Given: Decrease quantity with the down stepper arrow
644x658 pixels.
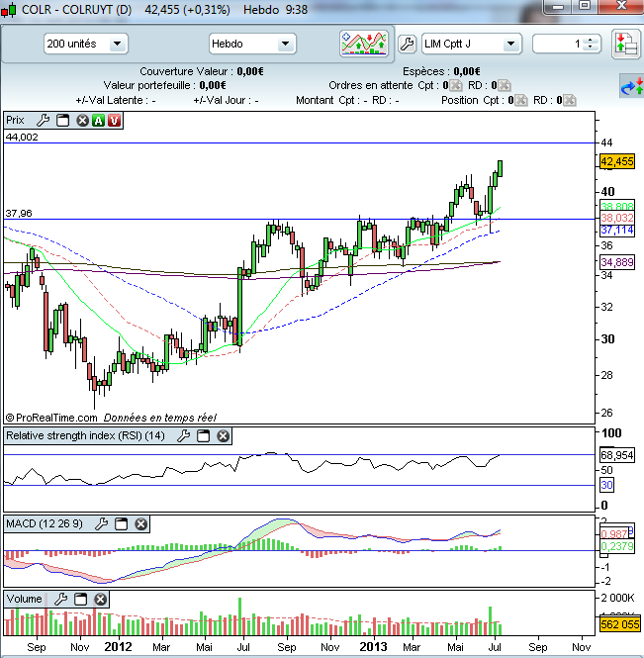Looking at the screenshot, I should click(591, 47).
